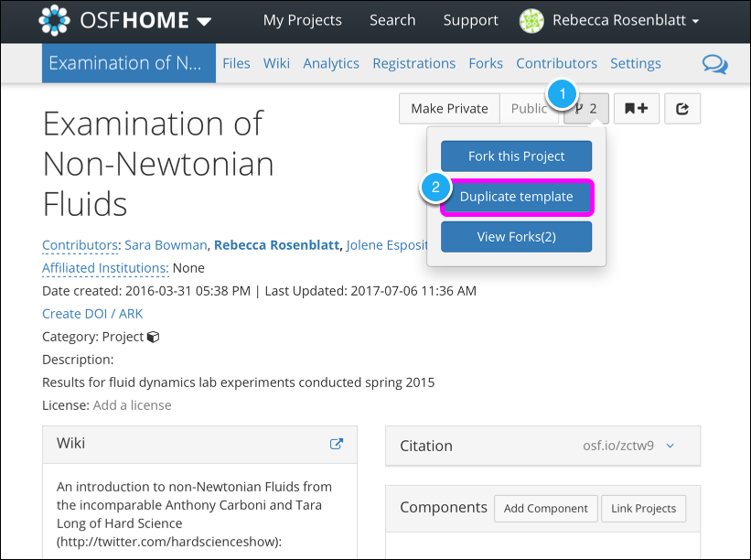This screenshot has width=751, height=560.
Task: Click the osf.io/zctw9 citation URL text
Action: (617, 446)
